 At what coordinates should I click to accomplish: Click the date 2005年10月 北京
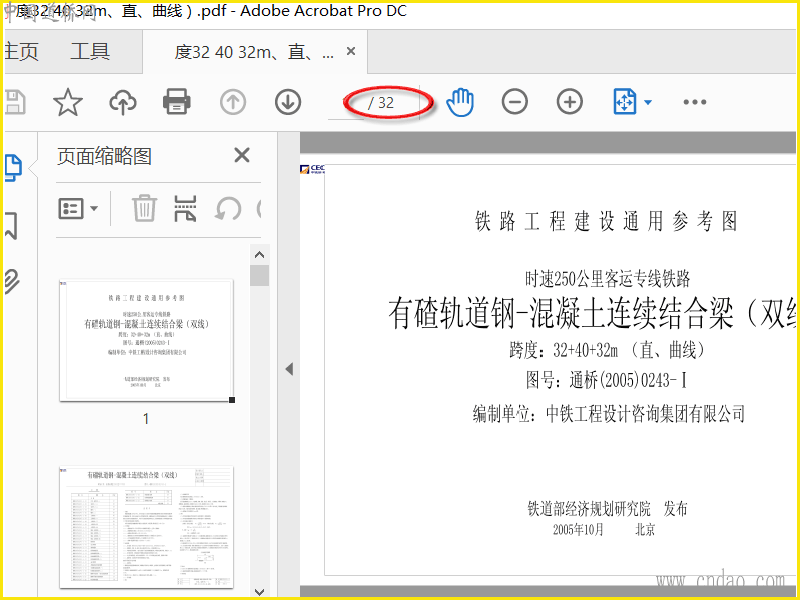604,530
